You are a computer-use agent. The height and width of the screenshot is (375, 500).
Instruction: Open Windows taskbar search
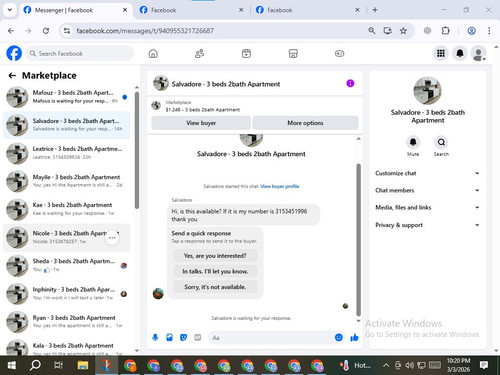(35, 365)
